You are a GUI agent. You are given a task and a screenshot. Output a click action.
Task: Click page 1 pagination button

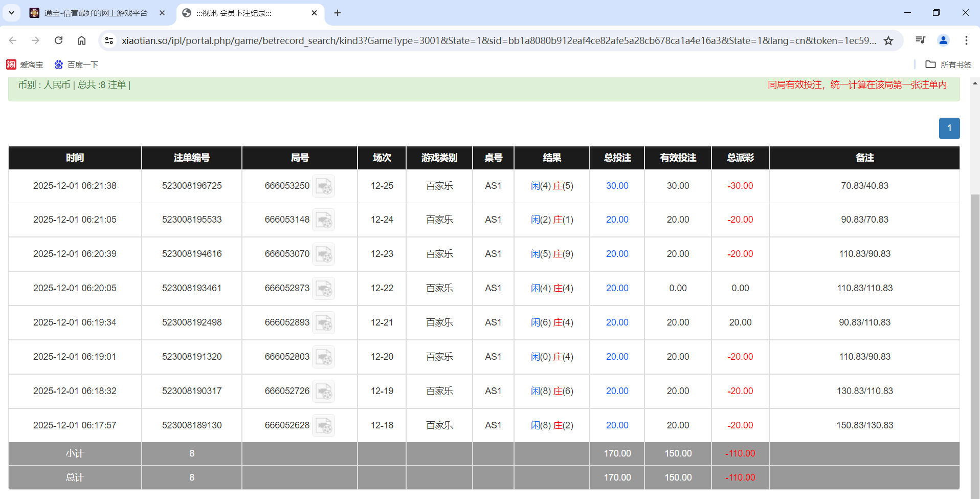point(949,128)
